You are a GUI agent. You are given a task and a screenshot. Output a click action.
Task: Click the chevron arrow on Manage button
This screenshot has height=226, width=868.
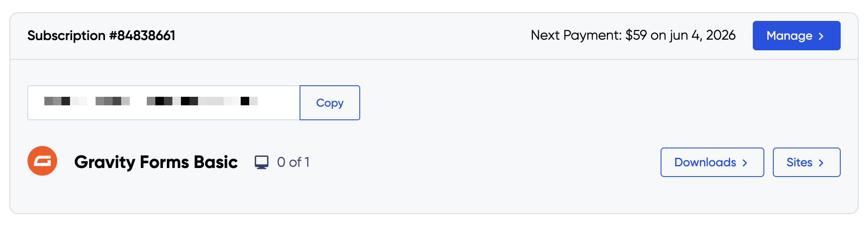click(821, 36)
